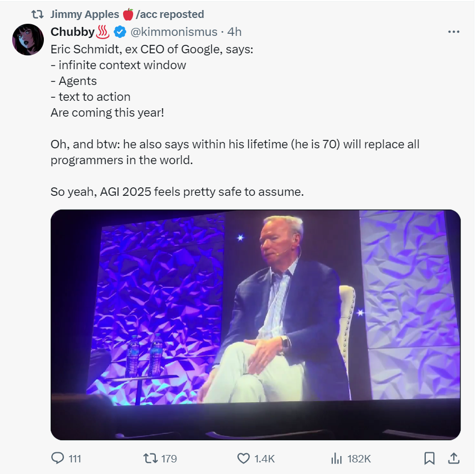Click the 4h timestamp
This screenshot has width=476, height=474.
(235, 32)
